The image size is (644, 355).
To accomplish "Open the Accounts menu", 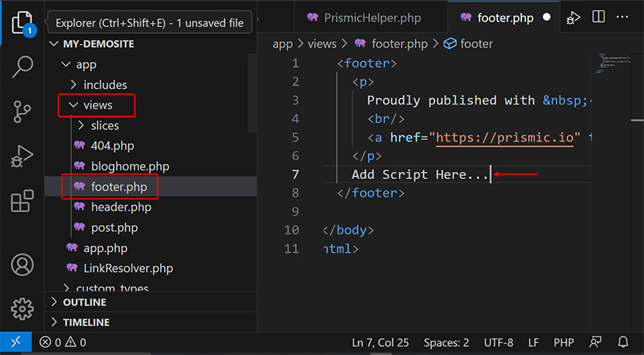I will coord(22,265).
